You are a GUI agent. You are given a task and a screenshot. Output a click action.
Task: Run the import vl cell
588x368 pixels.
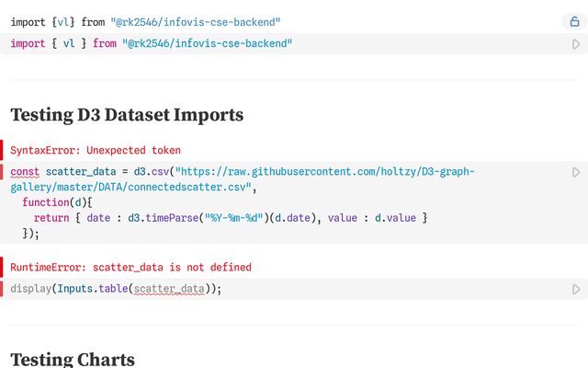(576, 44)
